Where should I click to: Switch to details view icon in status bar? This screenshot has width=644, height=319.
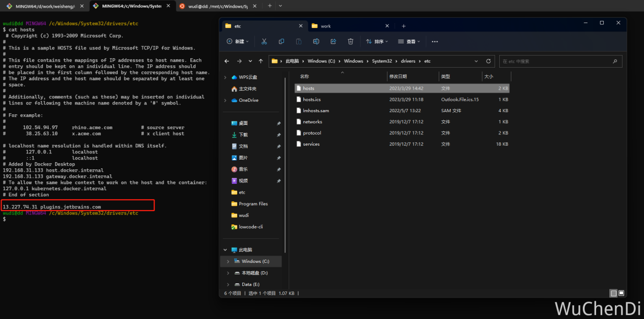point(614,293)
